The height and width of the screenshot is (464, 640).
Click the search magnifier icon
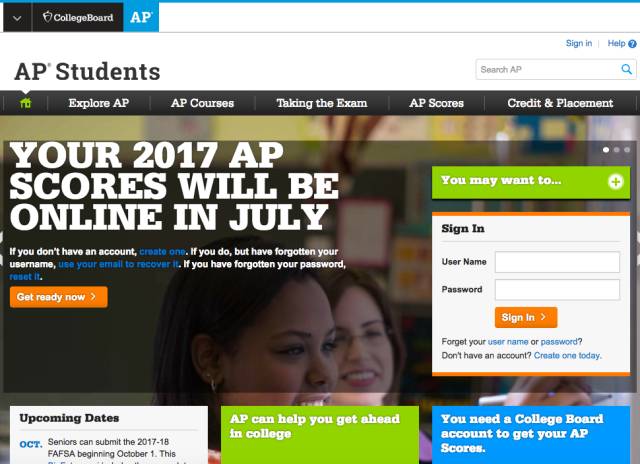(x=626, y=69)
